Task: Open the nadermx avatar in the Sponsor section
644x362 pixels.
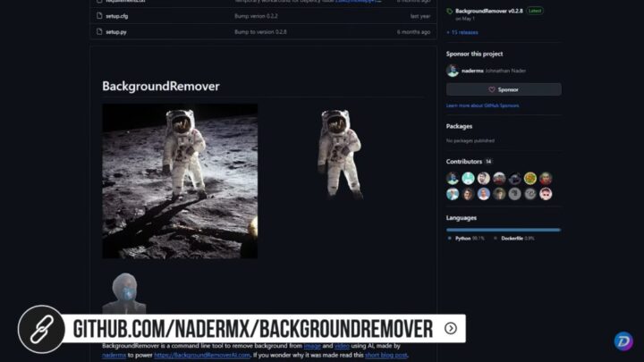Action: point(453,71)
